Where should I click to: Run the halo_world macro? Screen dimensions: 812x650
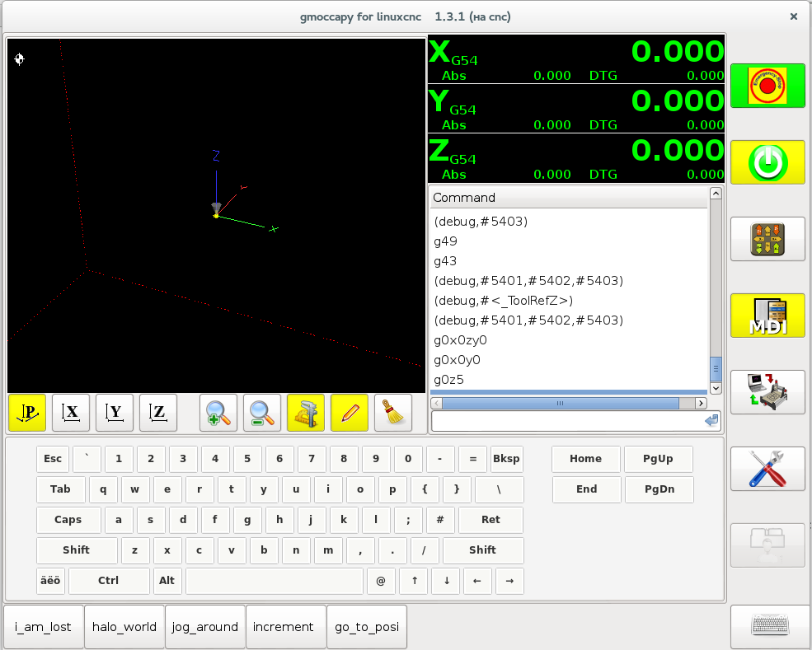124,627
